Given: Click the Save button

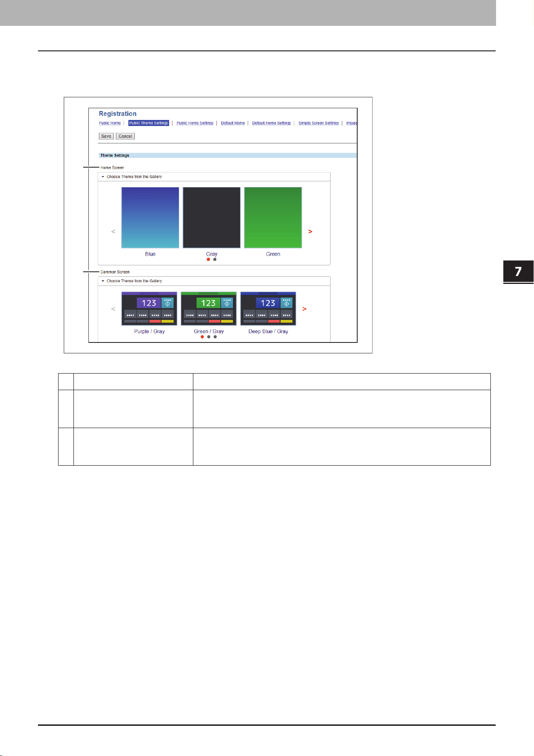Looking at the screenshot, I should coord(106,136).
